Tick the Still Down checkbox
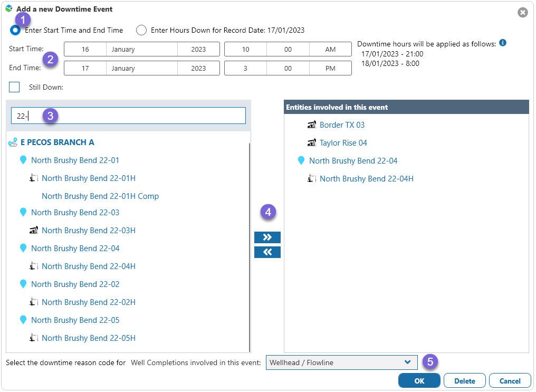536x392 pixels. [14, 87]
